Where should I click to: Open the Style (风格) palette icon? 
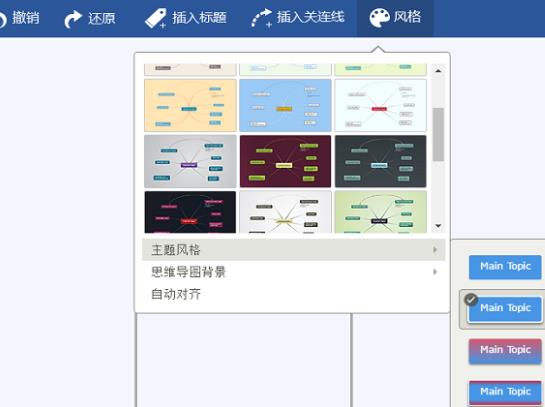click(379, 18)
